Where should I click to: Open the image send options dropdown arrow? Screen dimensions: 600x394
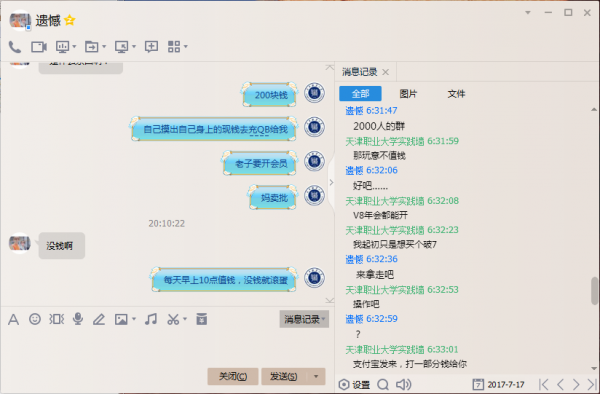[x=134, y=319]
